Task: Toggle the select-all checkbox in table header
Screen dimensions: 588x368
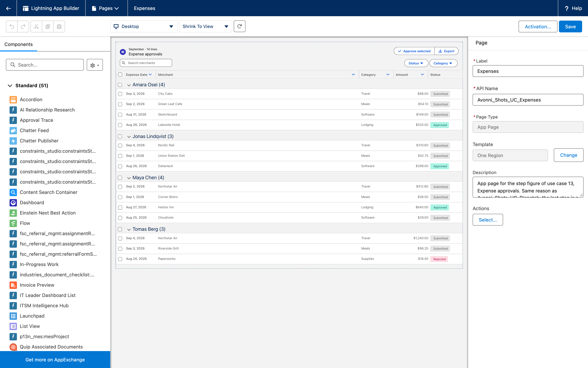Action: [120, 75]
